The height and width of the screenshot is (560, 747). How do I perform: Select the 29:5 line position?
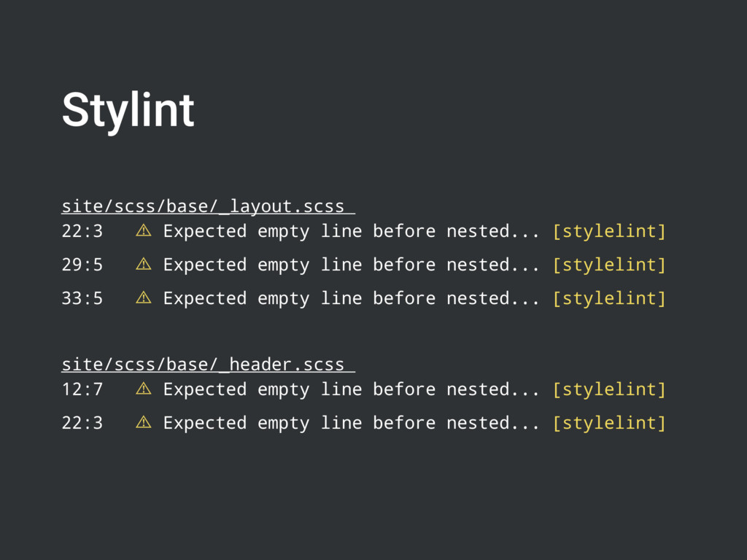pos(82,265)
